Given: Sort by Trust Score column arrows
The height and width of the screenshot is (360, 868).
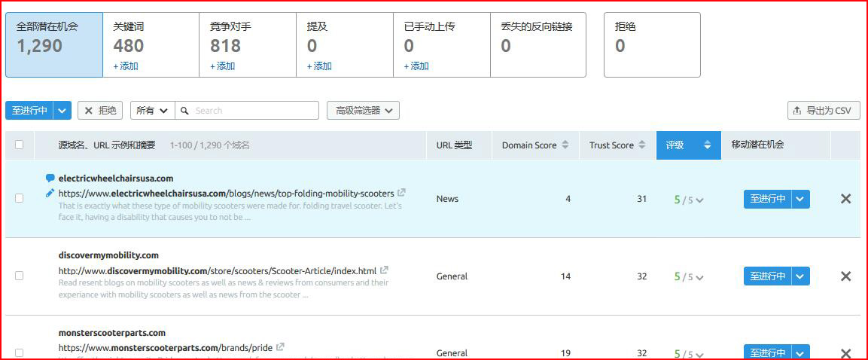Looking at the screenshot, I should tap(642, 145).
